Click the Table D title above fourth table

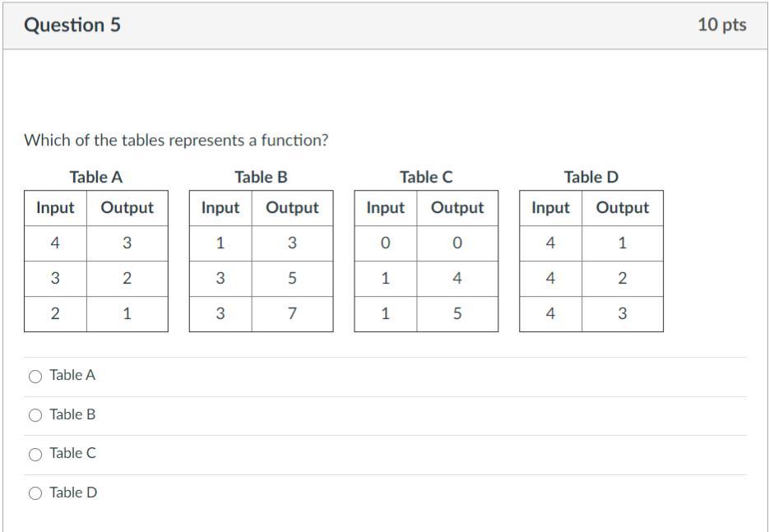click(591, 177)
